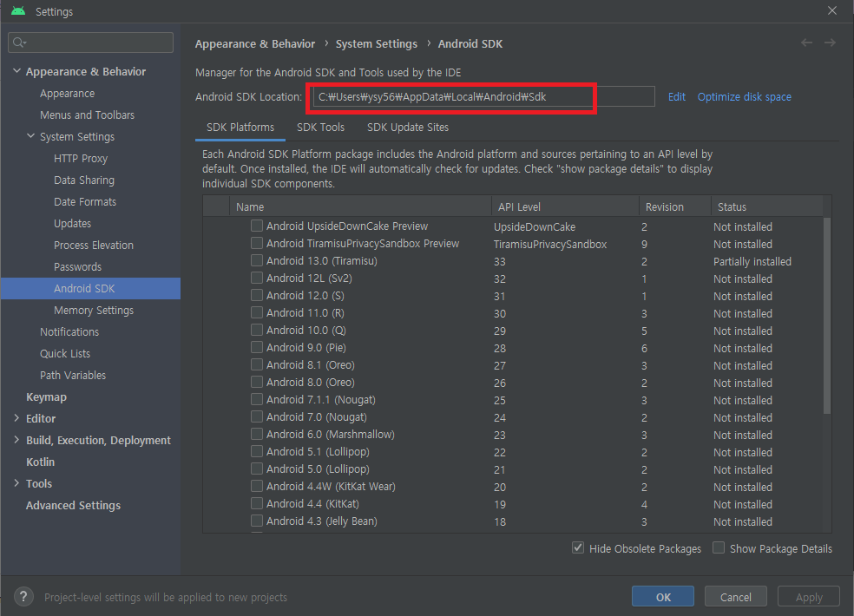Sort by Status column header

click(767, 207)
